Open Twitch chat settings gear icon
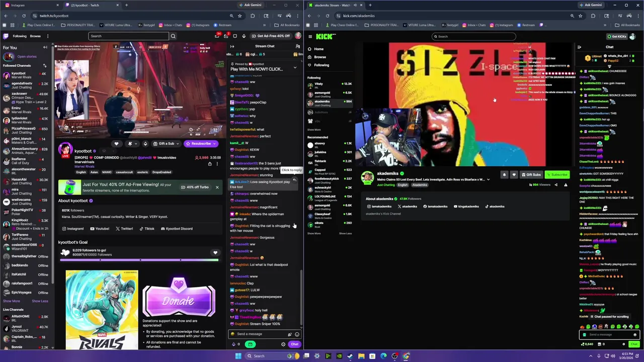The image size is (644, 362). click(x=283, y=344)
